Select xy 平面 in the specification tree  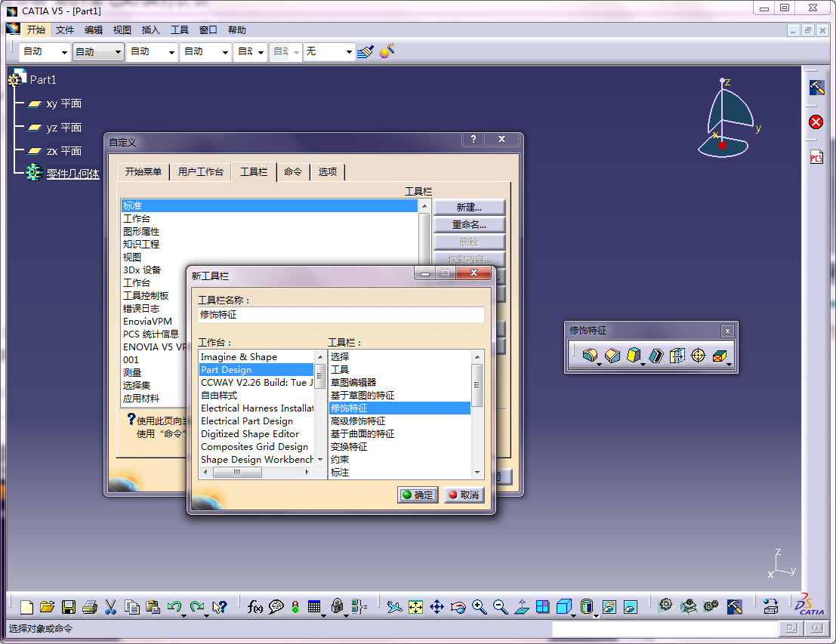[x=63, y=103]
